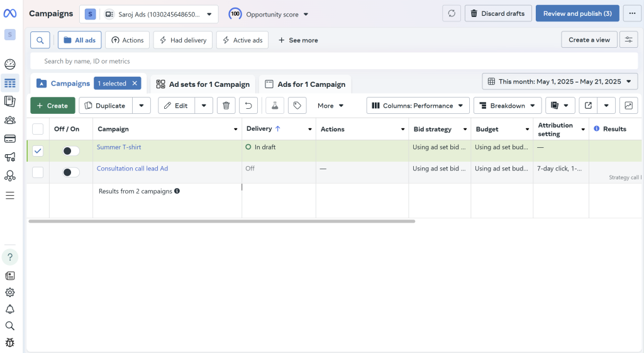Viewport: 644px width, 353px height.
Task: Open Billing card icon in left sidebar
Action: [10, 138]
